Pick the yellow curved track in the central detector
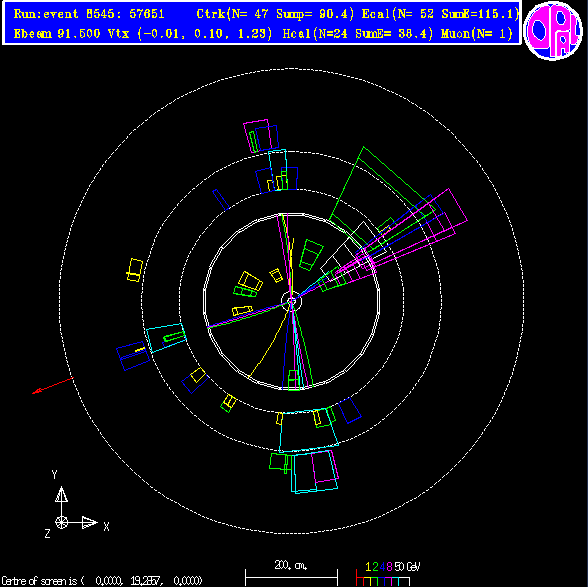 (x=269, y=343)
